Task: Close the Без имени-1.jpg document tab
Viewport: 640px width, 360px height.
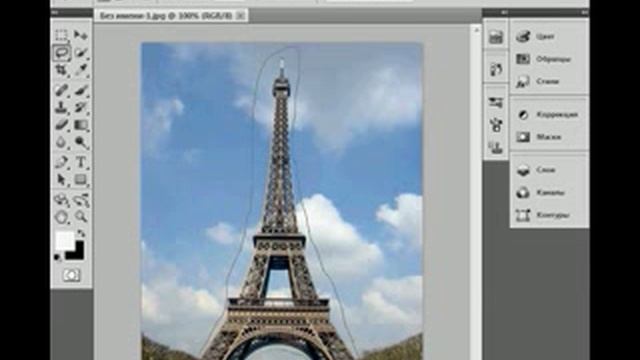Action: pos(241,16)
